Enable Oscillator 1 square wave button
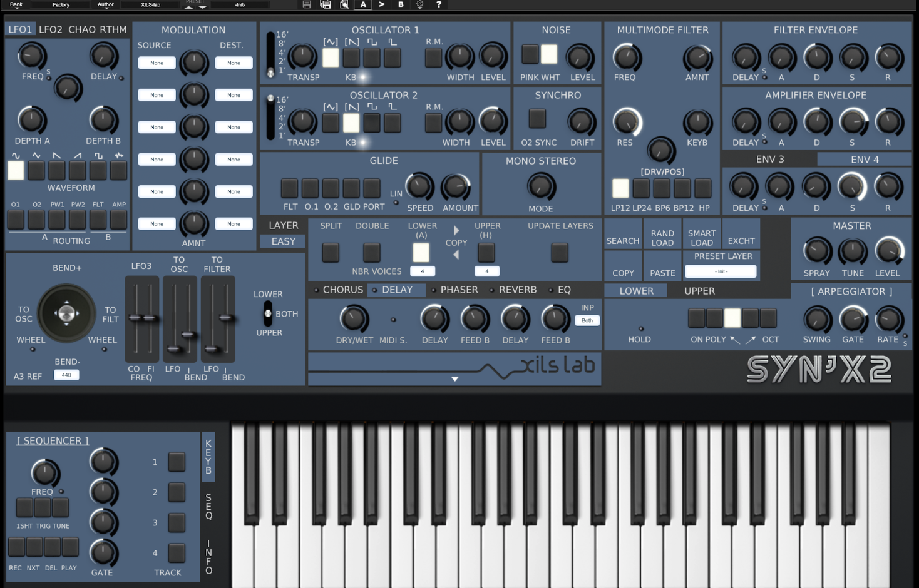Image resolution: width=919 pixels, height=588 pixels. click(x=372, y=58)
